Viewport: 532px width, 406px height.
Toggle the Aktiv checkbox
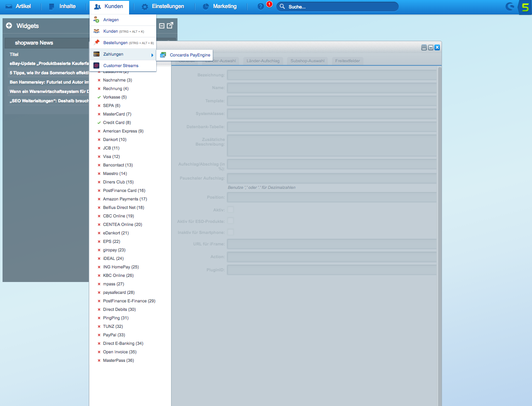(x=231, y=210)
